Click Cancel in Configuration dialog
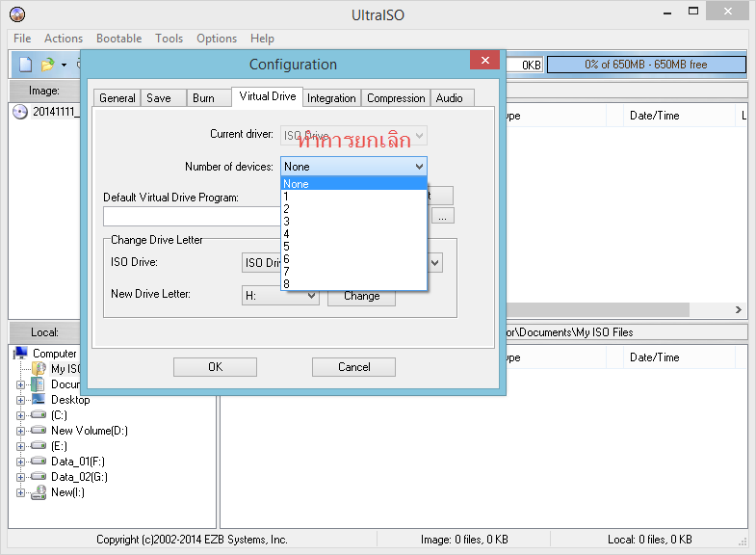 353,367
